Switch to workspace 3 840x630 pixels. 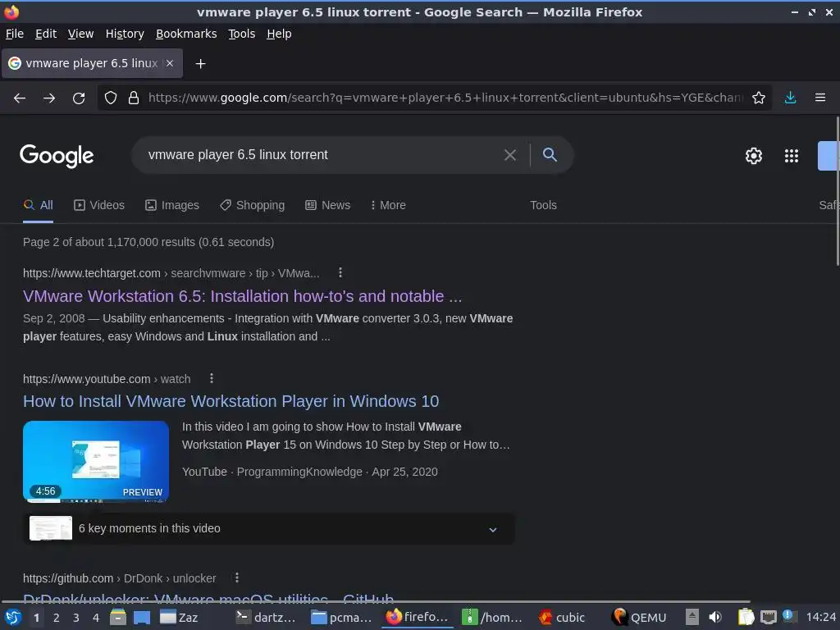[x=76, y=618]
